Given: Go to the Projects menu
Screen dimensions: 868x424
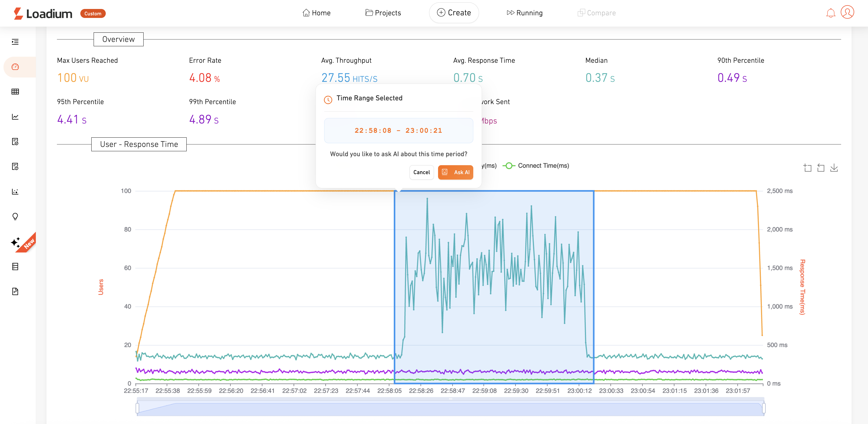Looking at the screenshot, I should [x=383, y=13].
